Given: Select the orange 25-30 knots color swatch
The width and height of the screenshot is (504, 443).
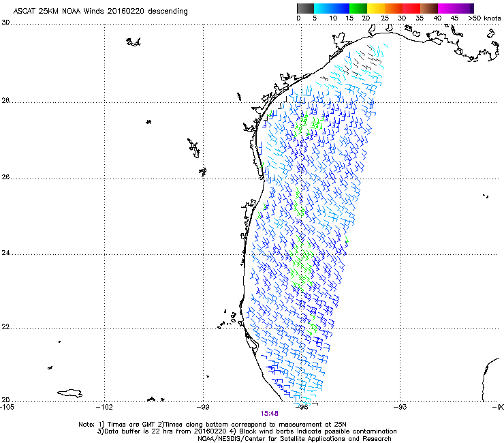Looking at the screenshot, I should click(x=394, y=8).
